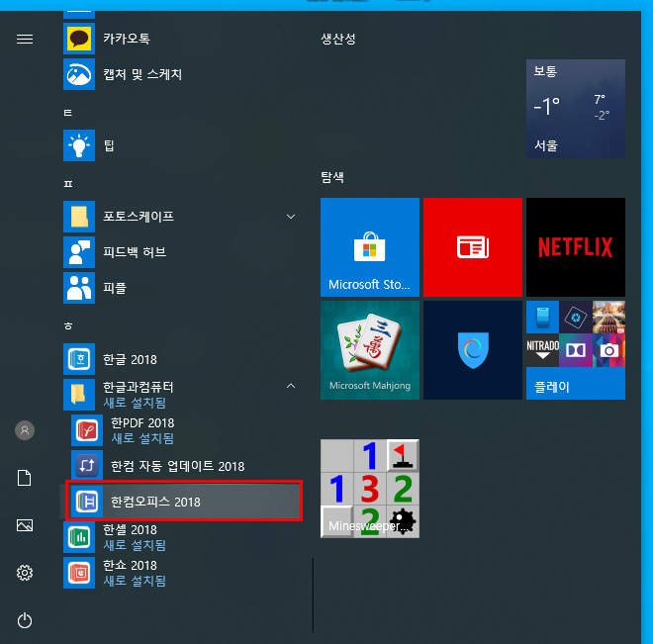The image size is (653, 644).
Task: Open the Settings gear icon
Action: pos(25,573)
